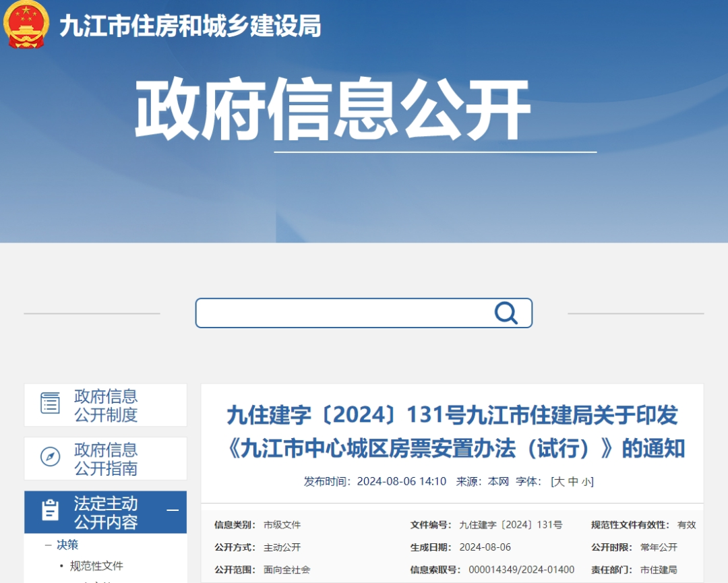This screenshot has width=728, height=583.
Task: Set font size to 中
Action: click(x=574, y=482)
